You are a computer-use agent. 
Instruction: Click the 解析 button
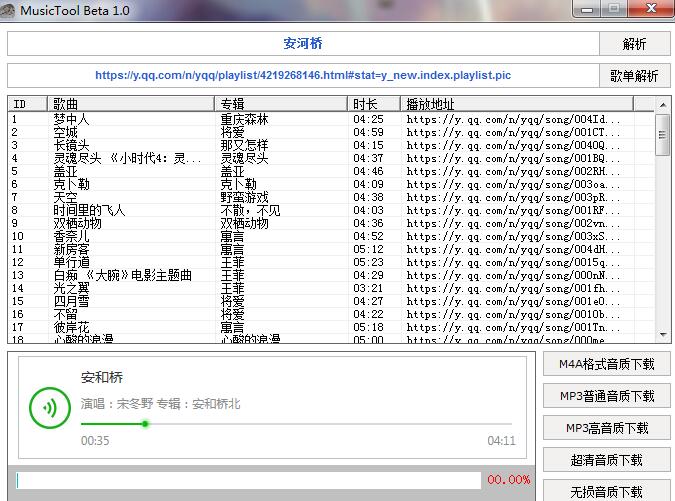634,44
